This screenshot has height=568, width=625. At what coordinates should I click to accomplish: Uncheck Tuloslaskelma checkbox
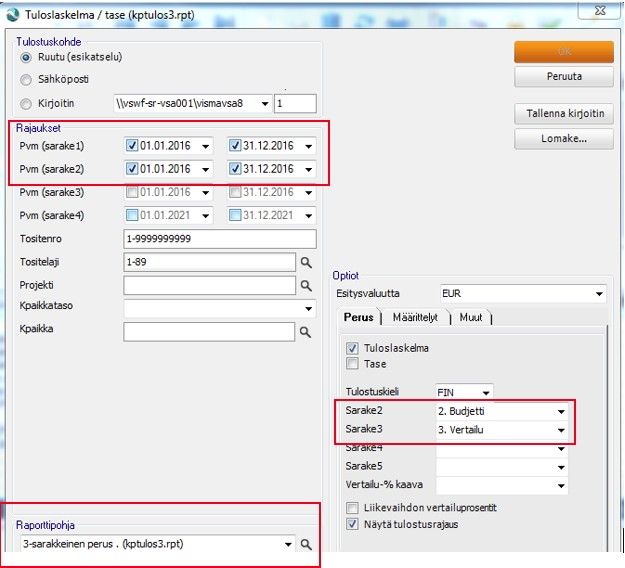(x=352, y=348)
